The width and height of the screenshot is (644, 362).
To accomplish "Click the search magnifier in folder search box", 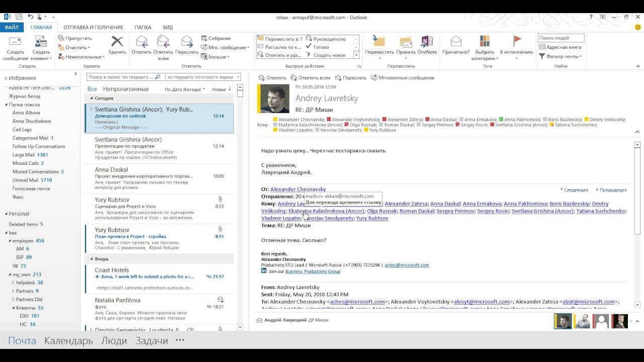I will pos(157,77).
